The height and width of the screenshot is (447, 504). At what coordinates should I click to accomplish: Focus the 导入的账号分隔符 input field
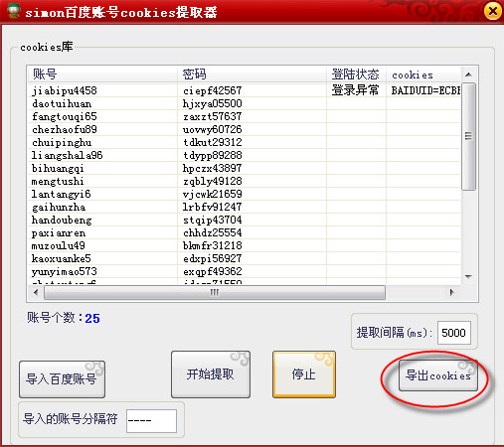[x=151, y=421]
